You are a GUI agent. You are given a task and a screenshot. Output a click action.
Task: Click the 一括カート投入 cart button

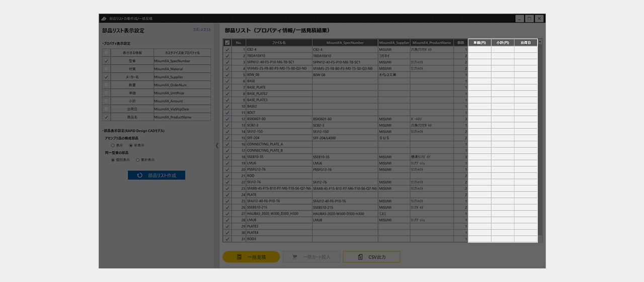point(311,257)
